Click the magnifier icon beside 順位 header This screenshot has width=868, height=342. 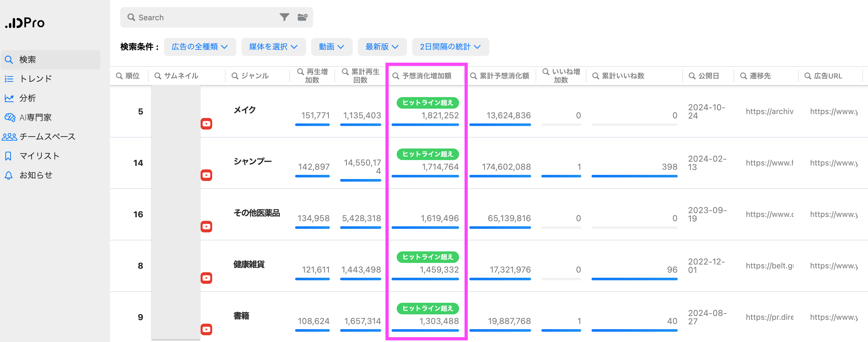(x=119, y=76)
